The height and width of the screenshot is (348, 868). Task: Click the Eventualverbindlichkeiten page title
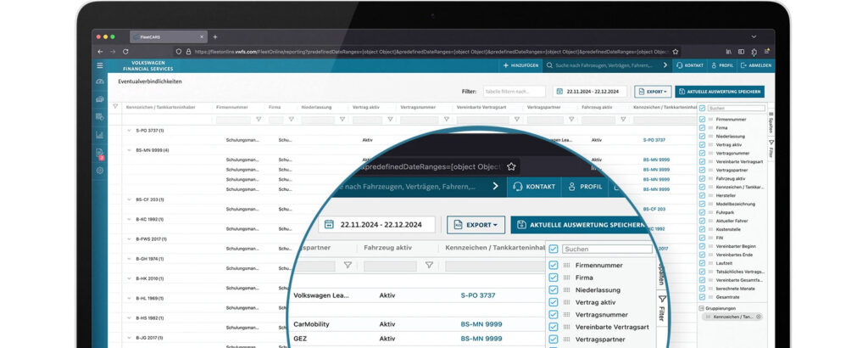point(150,81)
